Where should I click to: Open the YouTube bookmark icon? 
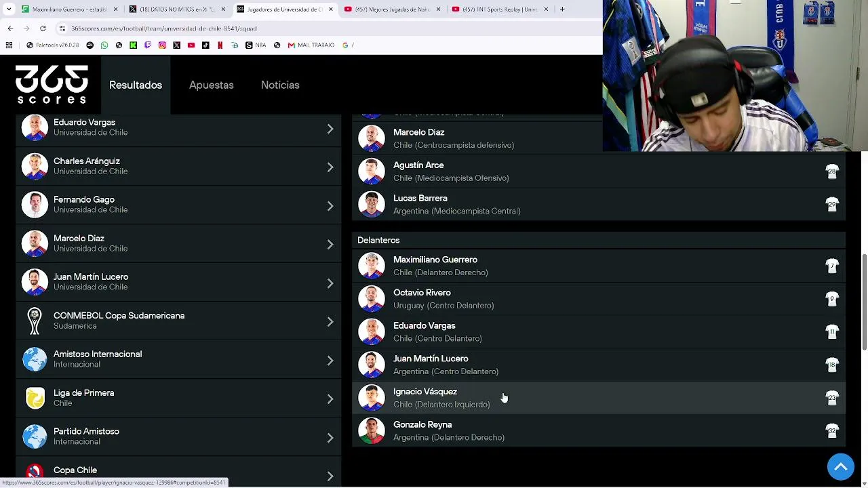tap(191, 45)
